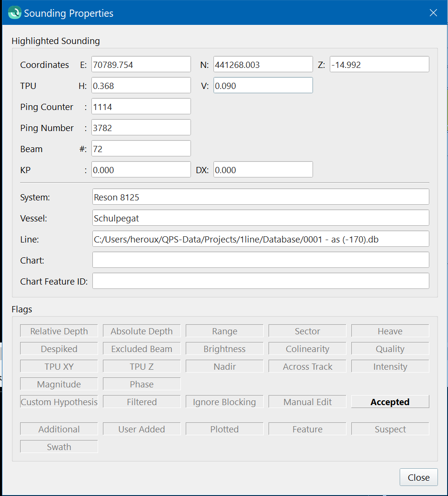This screenshot has height=496, width=448.
Task: Click the TPU Z flag button
Action: 142,366
